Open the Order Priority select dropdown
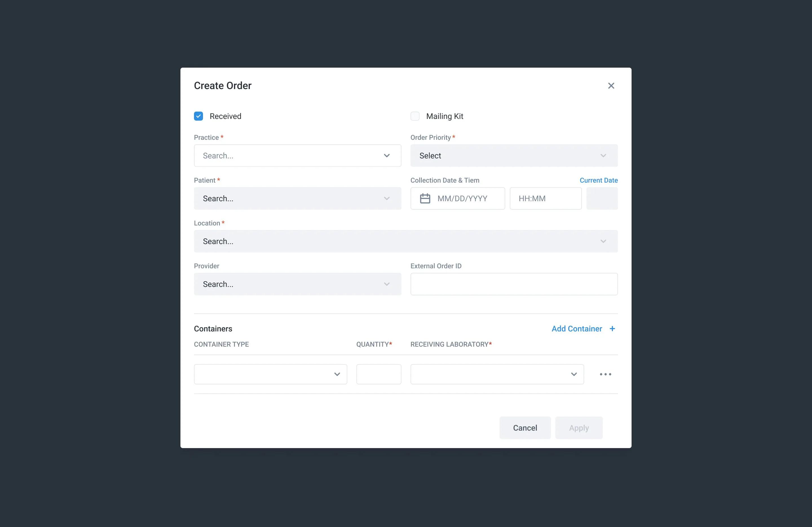This screenshot has height=527, width=812. pyautogui.click(x=514, y=156)
